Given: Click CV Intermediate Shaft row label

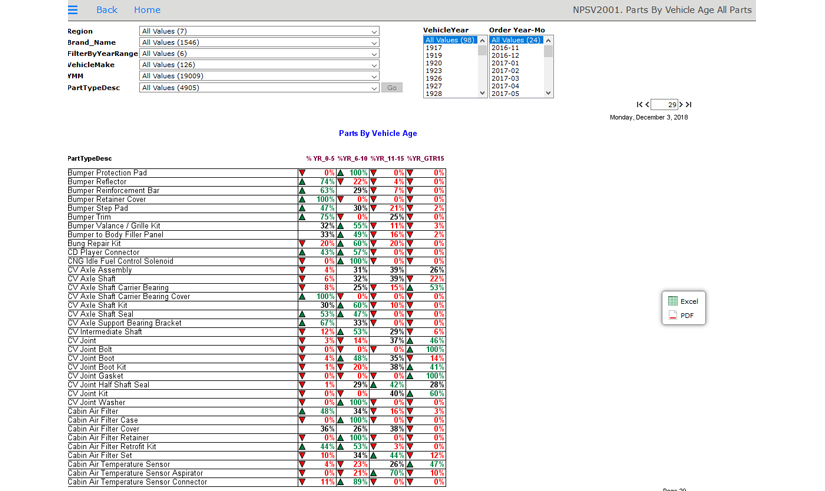Looking at the screenshot, I should (x=105, y=332).
